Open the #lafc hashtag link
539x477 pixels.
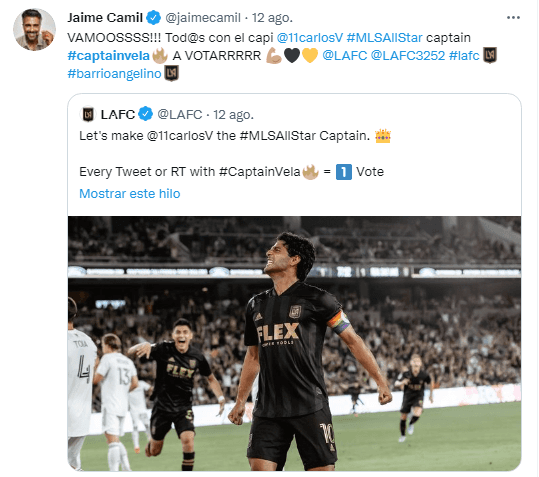pyautogui.click(x=464, y=56)
